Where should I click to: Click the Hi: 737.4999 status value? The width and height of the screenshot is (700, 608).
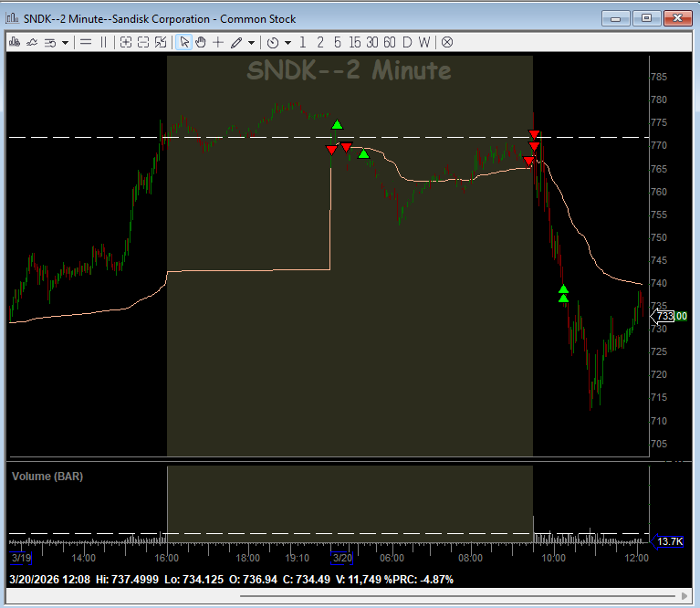click(127, 580)
